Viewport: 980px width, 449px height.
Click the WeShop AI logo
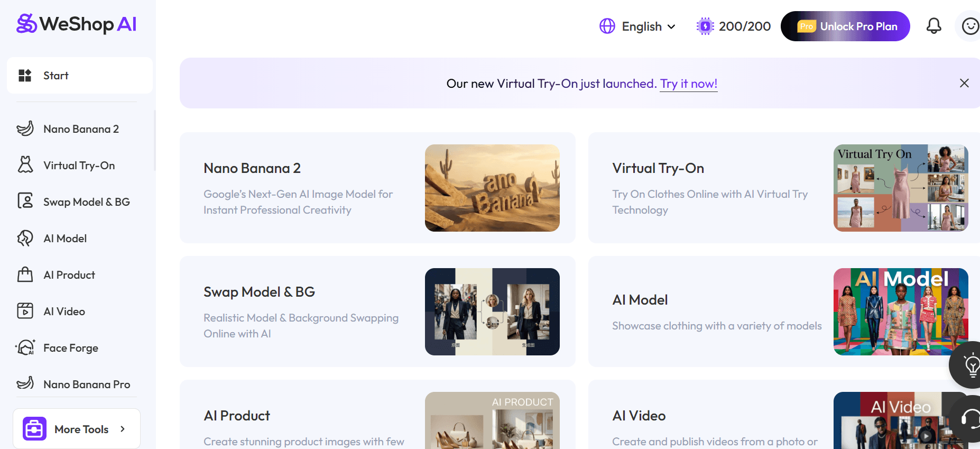click(x=77, y=24)
